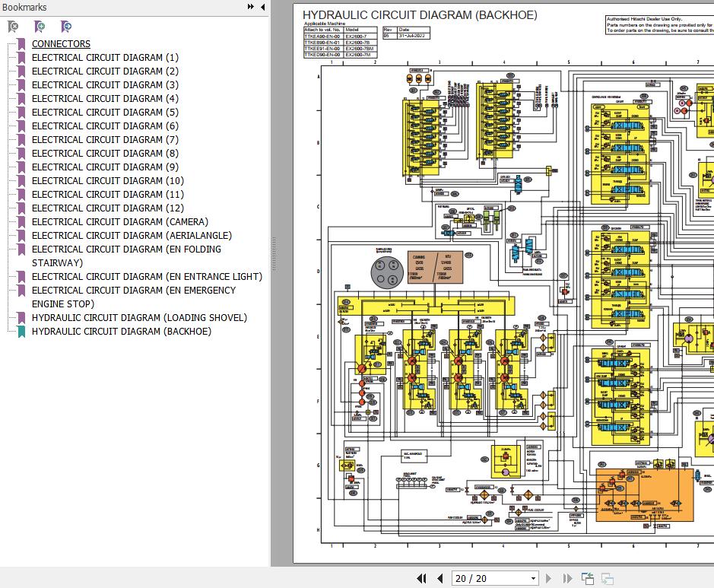714x588 pixels.
Task: Click the bookmark icon beside CONNECTORS
Action: pos(21,44)
